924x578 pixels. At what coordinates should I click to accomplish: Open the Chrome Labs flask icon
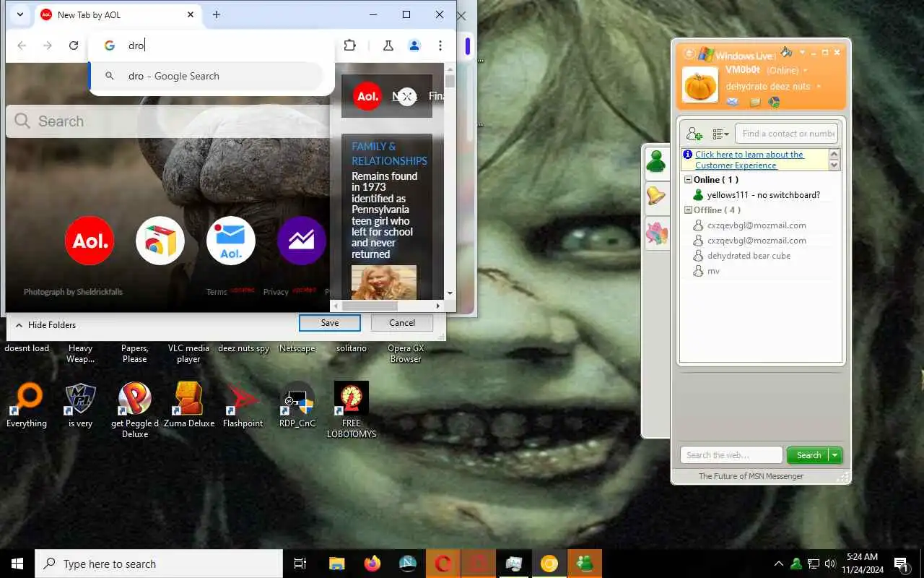pyautogui.click(x=388, y=46)
